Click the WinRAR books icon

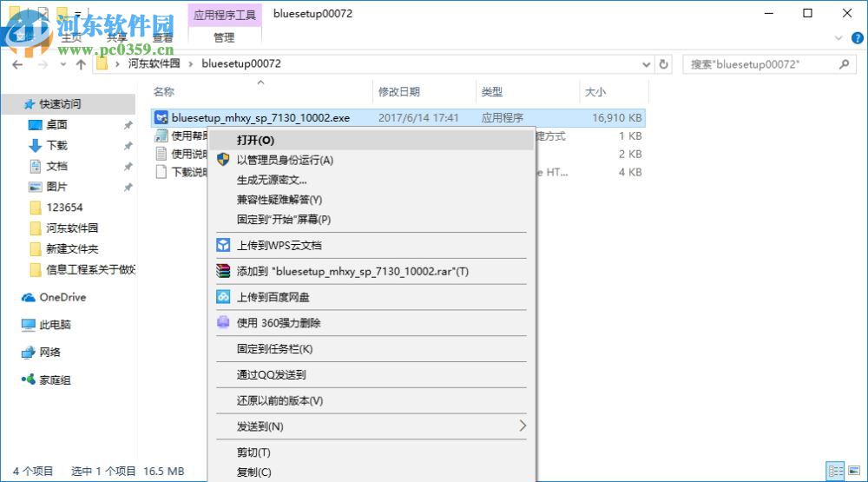click(x=223, y=272)
